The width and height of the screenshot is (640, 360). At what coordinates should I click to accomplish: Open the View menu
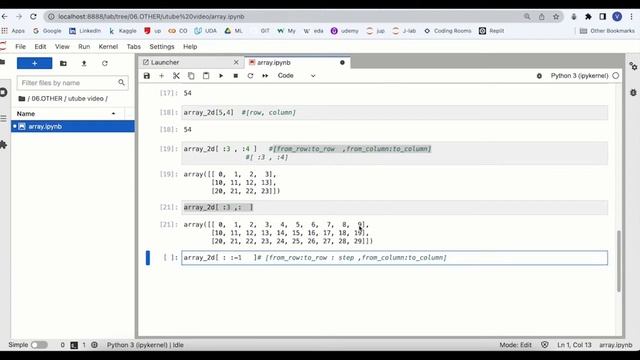(62, 47)
